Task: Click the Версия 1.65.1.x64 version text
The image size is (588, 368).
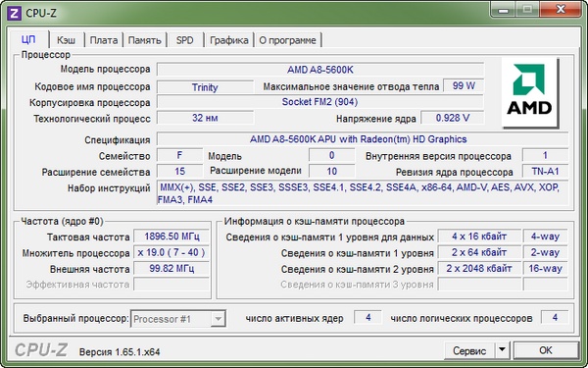Action: coord(120,352)
